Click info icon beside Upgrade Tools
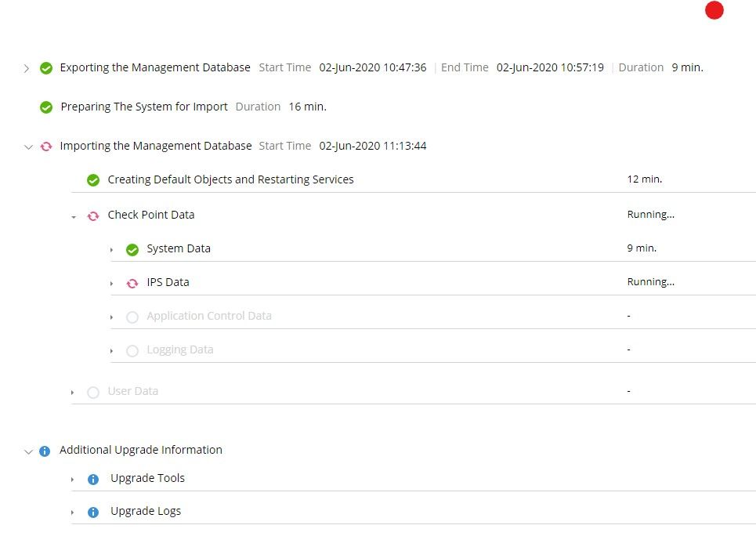The image size is (756, 536). pos(93,479)
